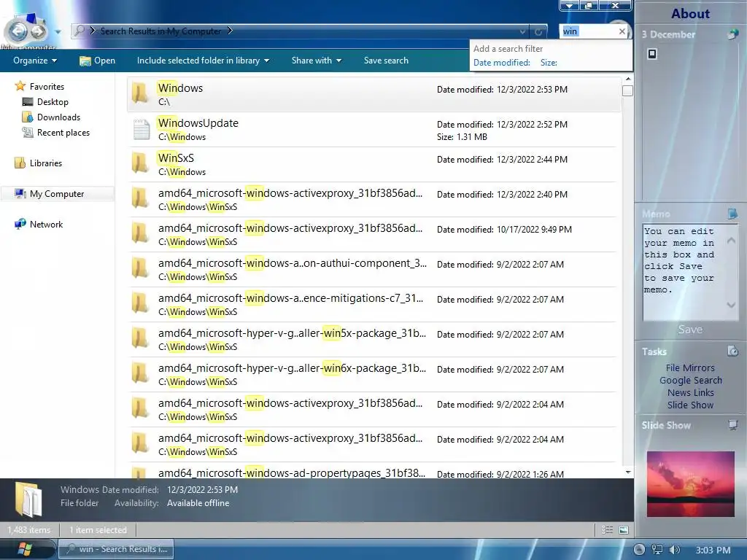This screenshot has width=747, height=560.
Task: Click the sunset slide show thumbnail
Action: pyautogui.click(x=690, y=484)
